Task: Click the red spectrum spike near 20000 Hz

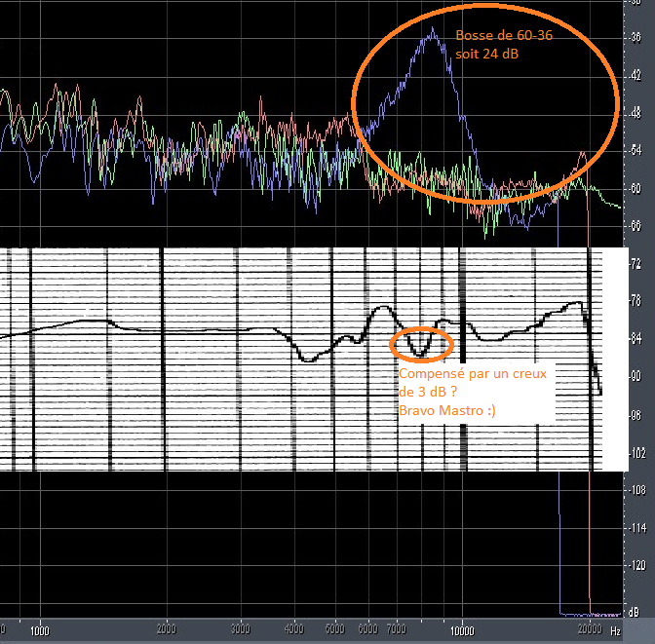Action: coord(583,155)
